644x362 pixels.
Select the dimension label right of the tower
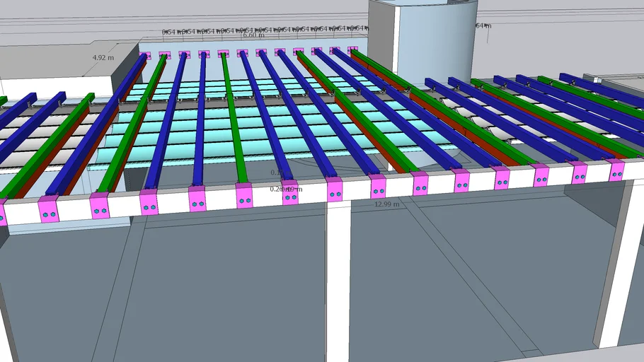(483, 26)
